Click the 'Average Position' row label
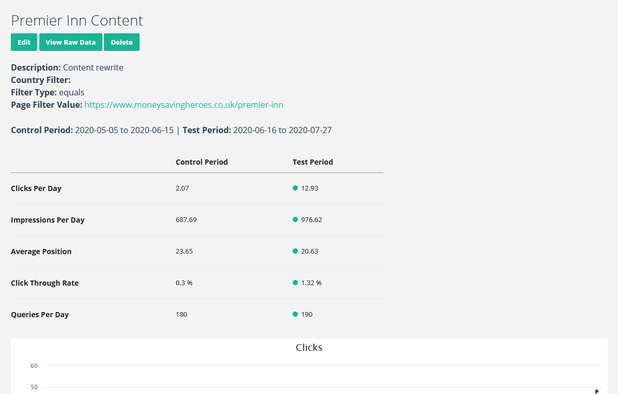The width and height of the screenshot is (618, 394). (41, 251)
